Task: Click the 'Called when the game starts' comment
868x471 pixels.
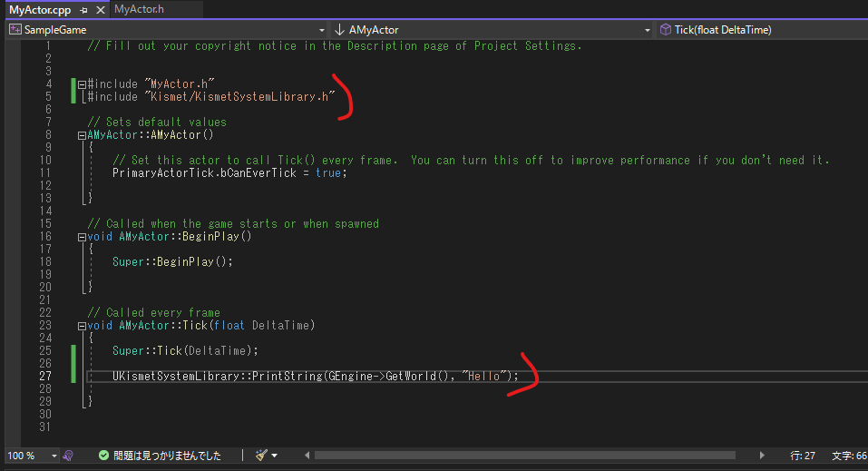Action: tap(233, 224)
